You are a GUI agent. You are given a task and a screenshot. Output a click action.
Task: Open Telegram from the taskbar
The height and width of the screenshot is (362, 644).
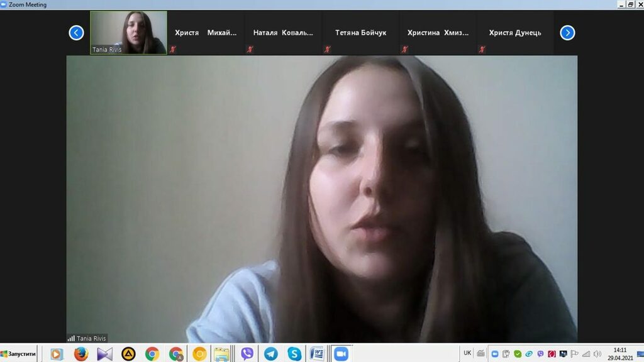(x=271, y=354)
